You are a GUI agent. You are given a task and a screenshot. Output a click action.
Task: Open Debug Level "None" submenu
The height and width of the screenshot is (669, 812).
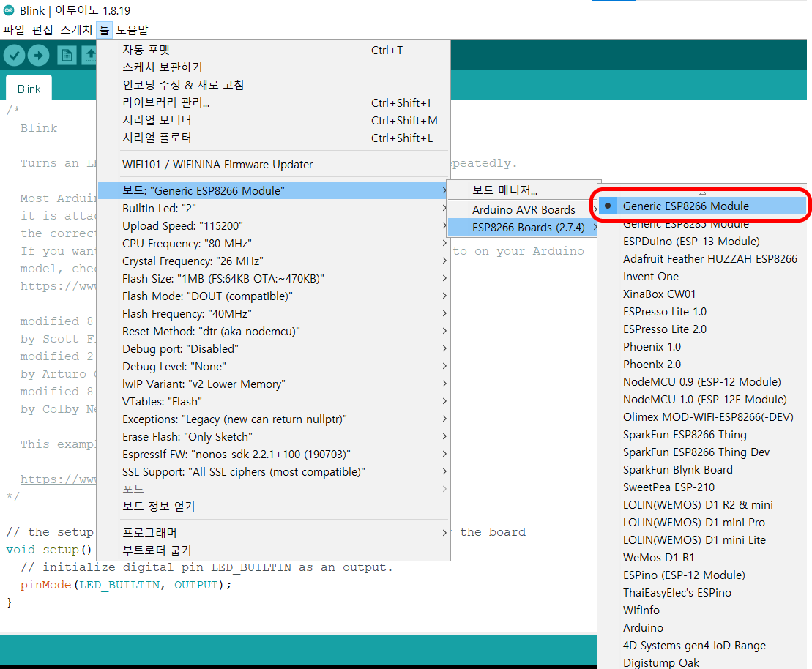[x=273, y=367]
